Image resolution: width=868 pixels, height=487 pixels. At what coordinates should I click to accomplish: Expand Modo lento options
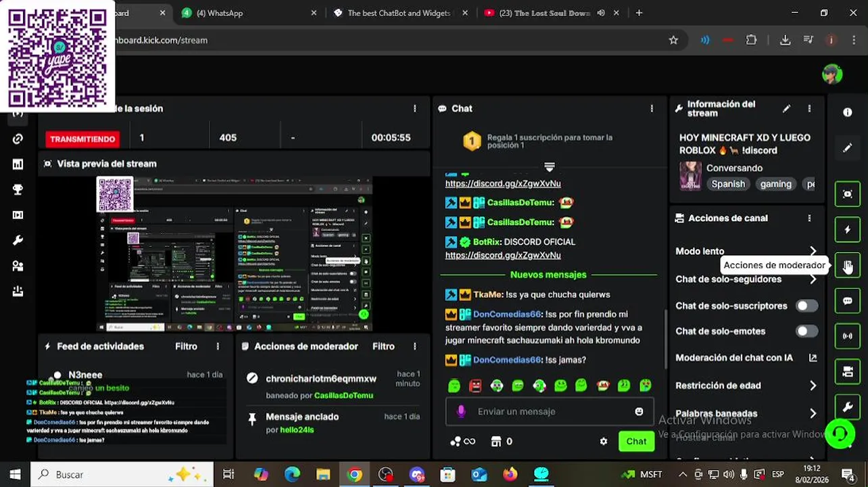(813, 251)
